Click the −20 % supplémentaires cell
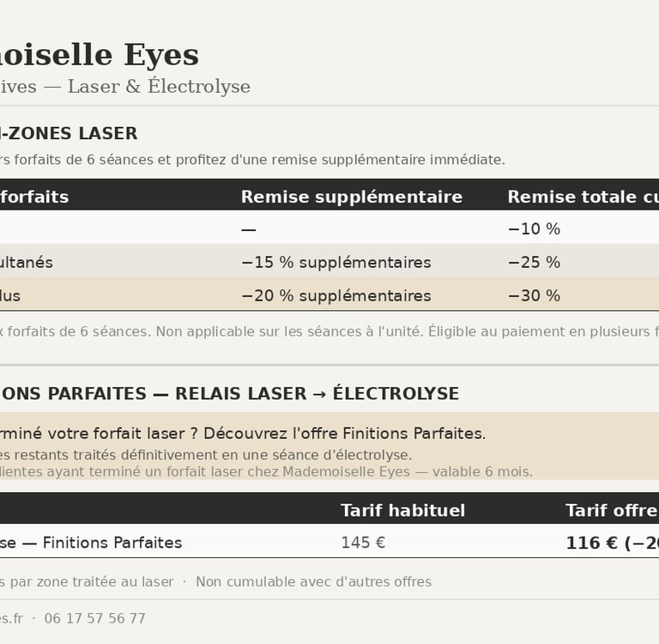This screenshot has width=659, height=644. click(x=336, y=296)
